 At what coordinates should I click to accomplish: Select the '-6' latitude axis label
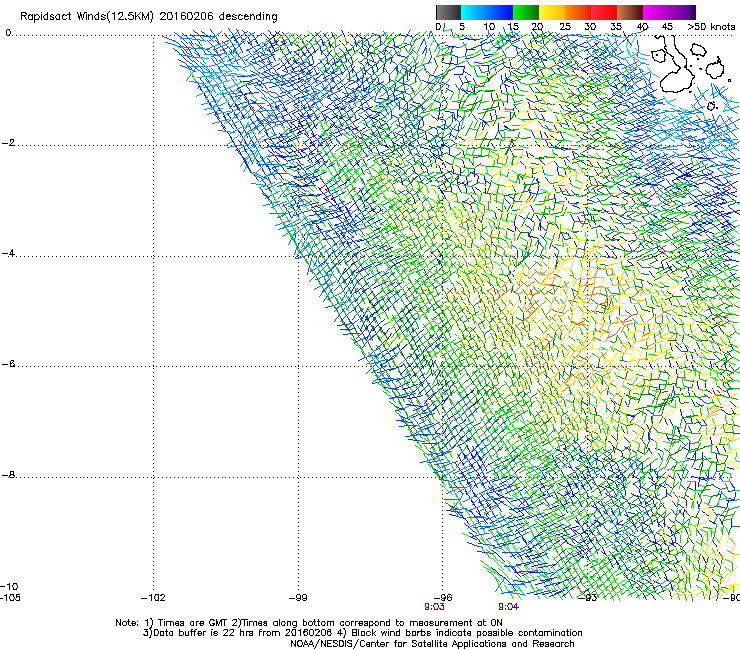[x=9, y=364]
